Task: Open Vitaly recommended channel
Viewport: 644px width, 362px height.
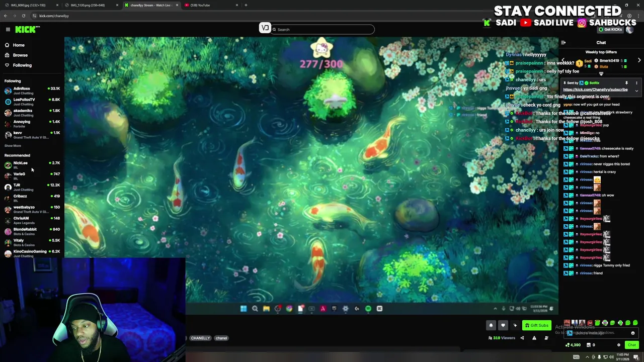Action: click(x=32, y=242)
